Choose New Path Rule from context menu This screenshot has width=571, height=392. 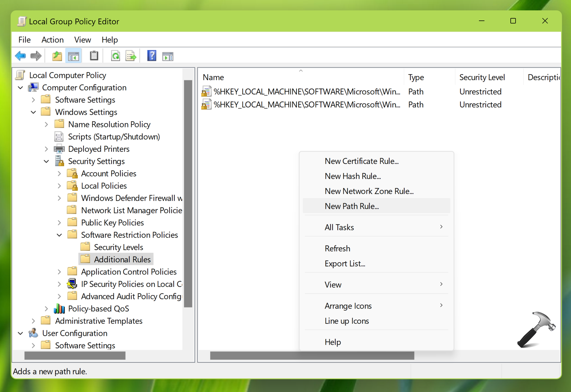click(x=352, y=206)
